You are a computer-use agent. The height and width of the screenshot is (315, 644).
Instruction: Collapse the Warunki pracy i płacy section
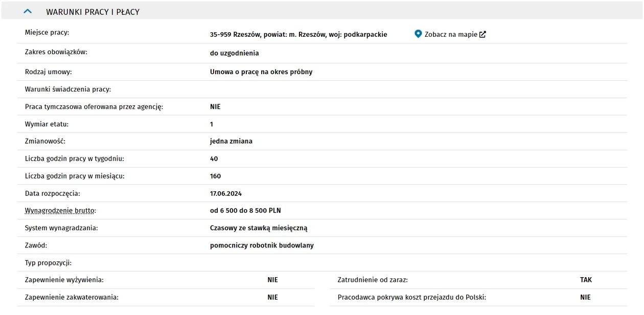click(28, 11)
